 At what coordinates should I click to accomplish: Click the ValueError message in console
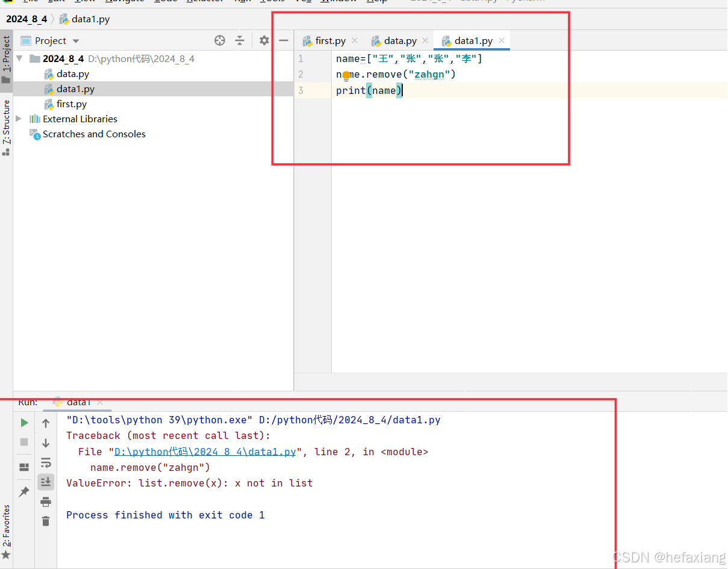tap(190, 483)
